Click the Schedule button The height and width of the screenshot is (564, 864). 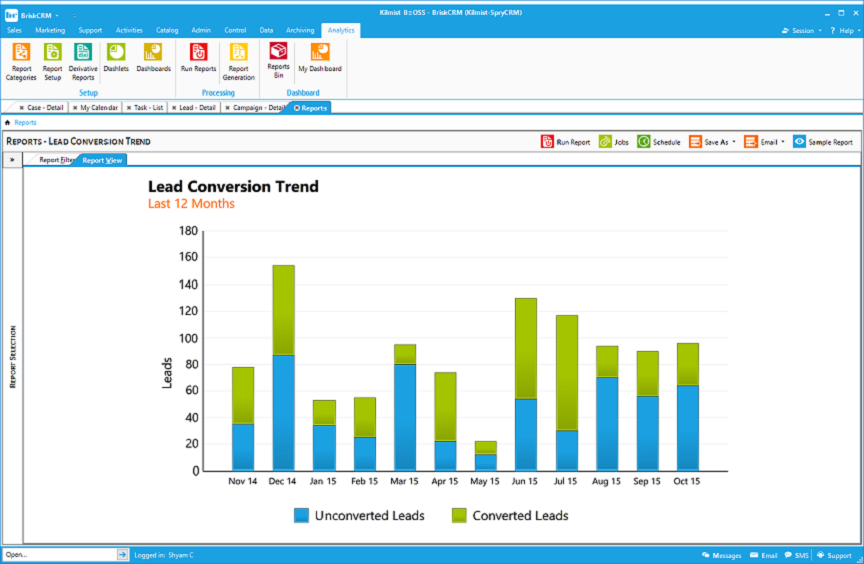tap(659, 142)
